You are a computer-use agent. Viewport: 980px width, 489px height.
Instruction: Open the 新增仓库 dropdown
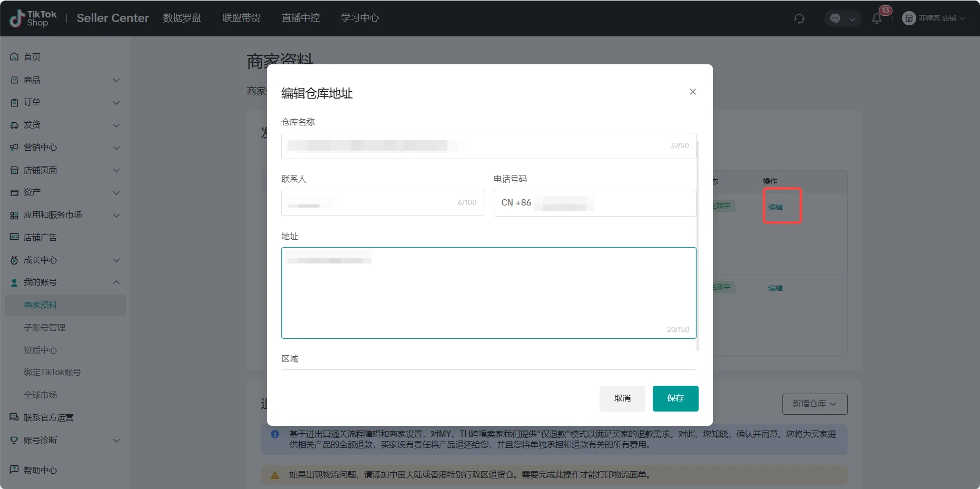click(815, 404)
